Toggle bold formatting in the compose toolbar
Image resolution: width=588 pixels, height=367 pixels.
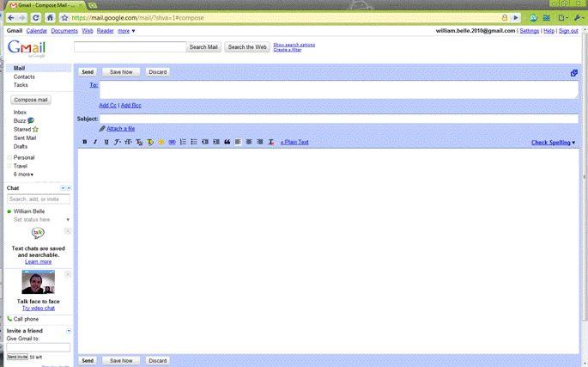pos(84,142)
